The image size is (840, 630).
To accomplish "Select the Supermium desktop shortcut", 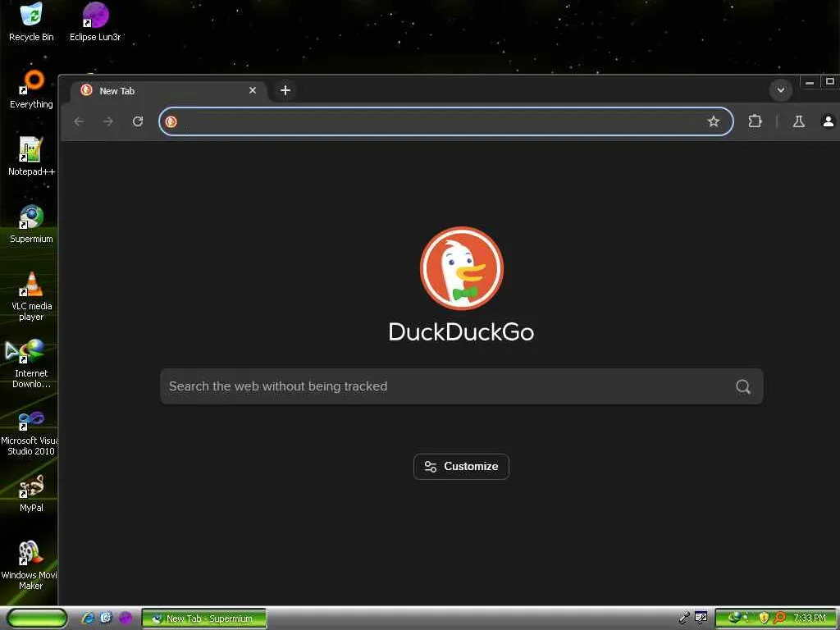I will 32,223.
